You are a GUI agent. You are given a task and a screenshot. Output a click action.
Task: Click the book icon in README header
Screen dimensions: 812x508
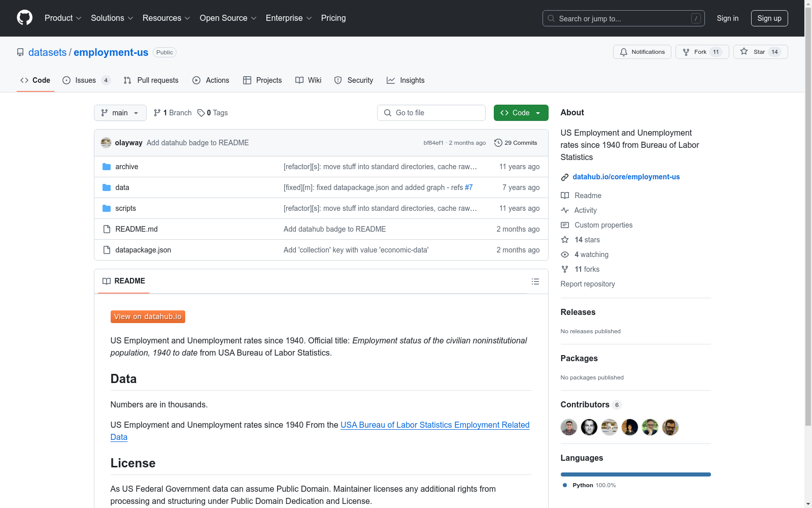[x=107, y=281]
